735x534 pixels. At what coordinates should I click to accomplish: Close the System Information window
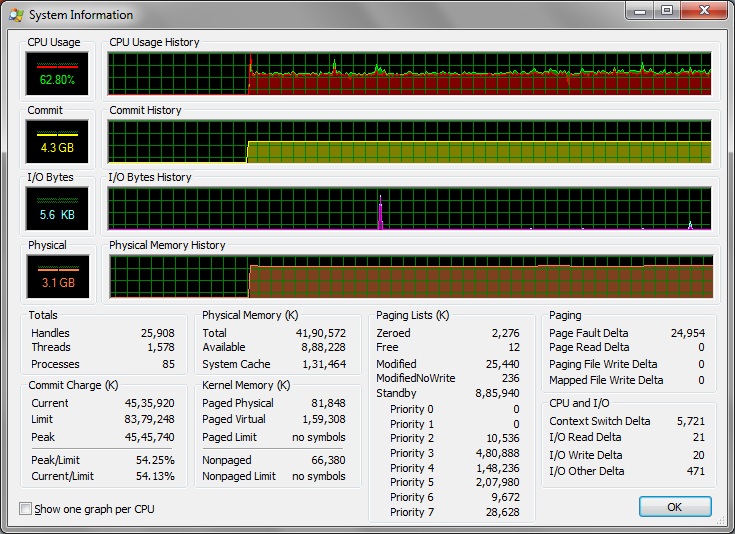click(704, 10)
